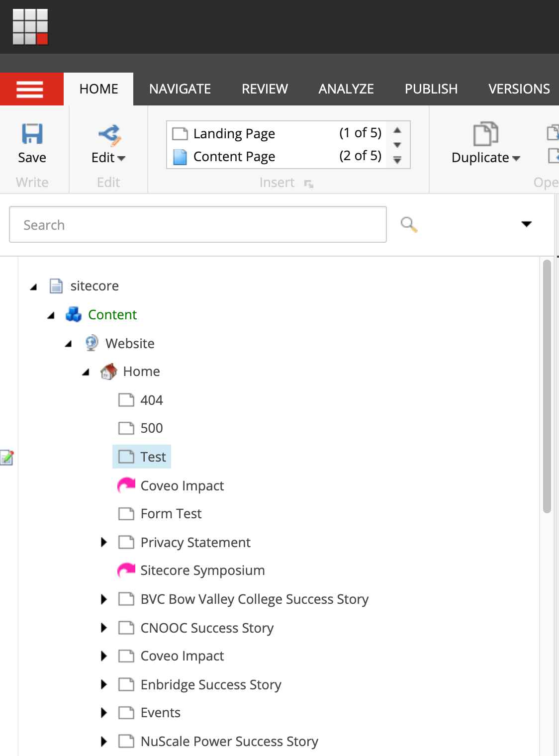Collapse the sitecore root node
The width and height of the screenshot is (559, 756).
(x=33, y=287)
